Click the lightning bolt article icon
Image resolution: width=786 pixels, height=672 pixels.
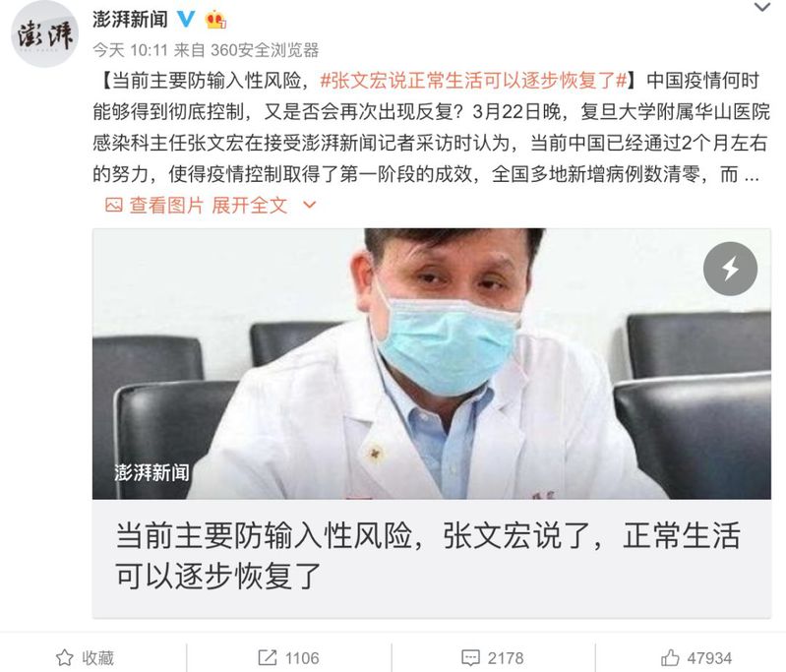click(730, 269)
